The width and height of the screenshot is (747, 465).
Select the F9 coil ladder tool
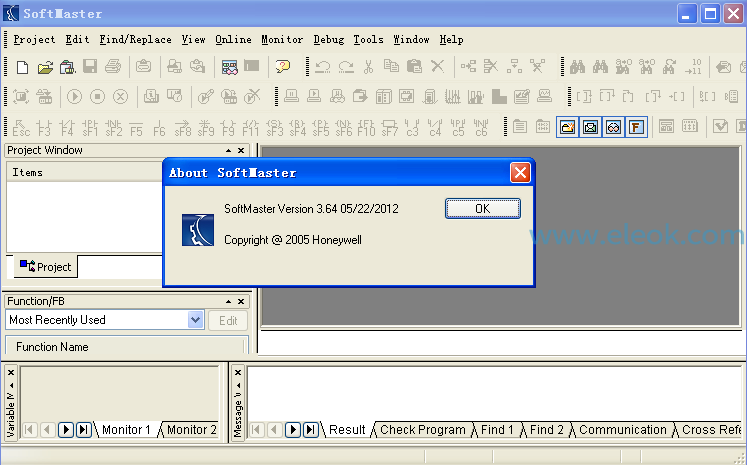(x=228, y=128)
